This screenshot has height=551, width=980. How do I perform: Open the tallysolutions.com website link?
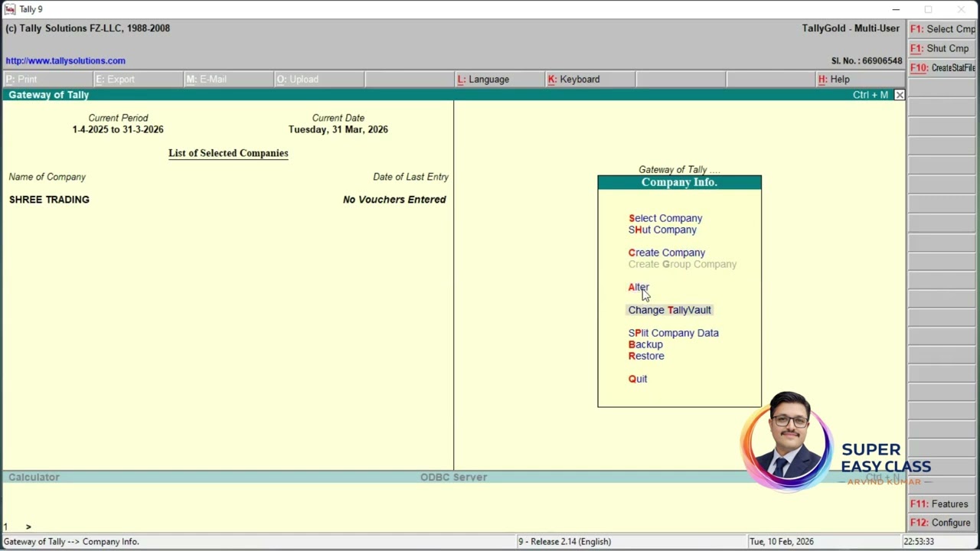point(65,60)
